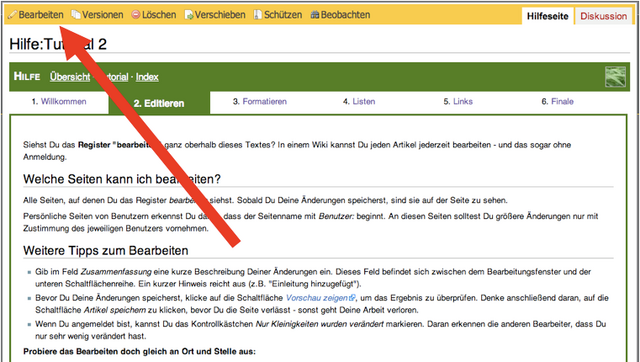The image size is (640, 362).
Task: Click the italic word Benutzer:
Action: click(336, 217)
